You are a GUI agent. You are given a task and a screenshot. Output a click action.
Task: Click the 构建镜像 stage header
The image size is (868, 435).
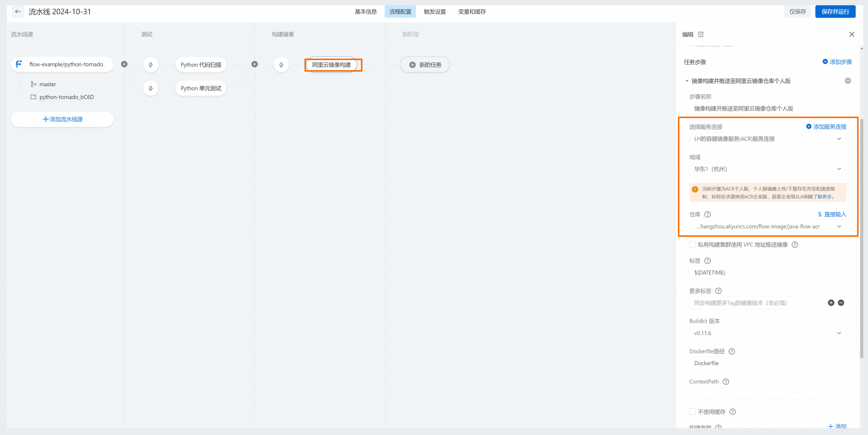pos(283,35)
